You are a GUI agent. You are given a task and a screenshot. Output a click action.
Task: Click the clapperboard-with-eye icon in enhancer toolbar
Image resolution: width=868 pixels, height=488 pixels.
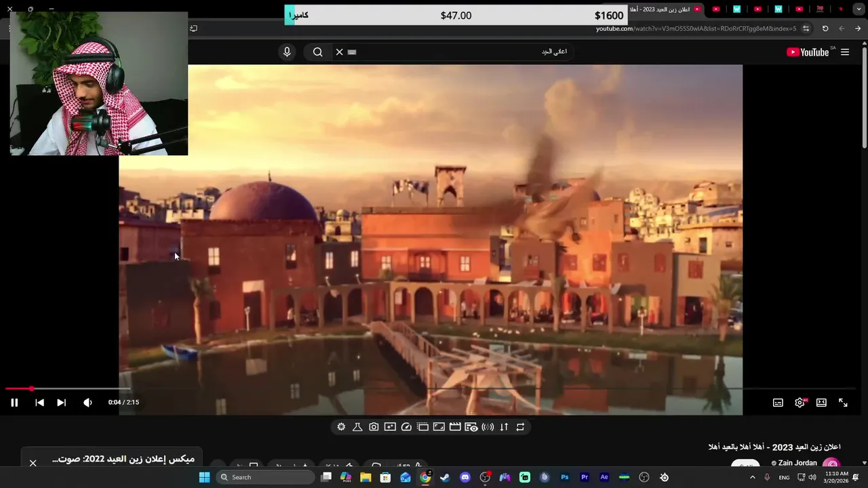click(x=471, y=427)
